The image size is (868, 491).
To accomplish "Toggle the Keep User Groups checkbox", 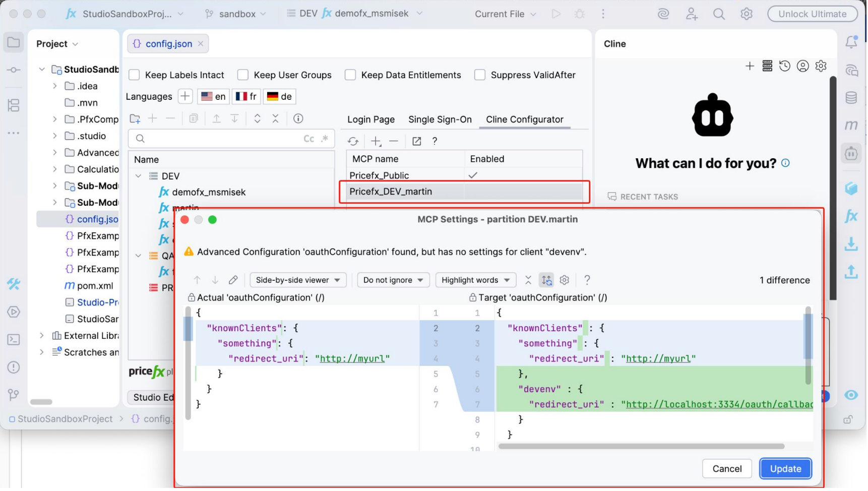I will point(243,75).
